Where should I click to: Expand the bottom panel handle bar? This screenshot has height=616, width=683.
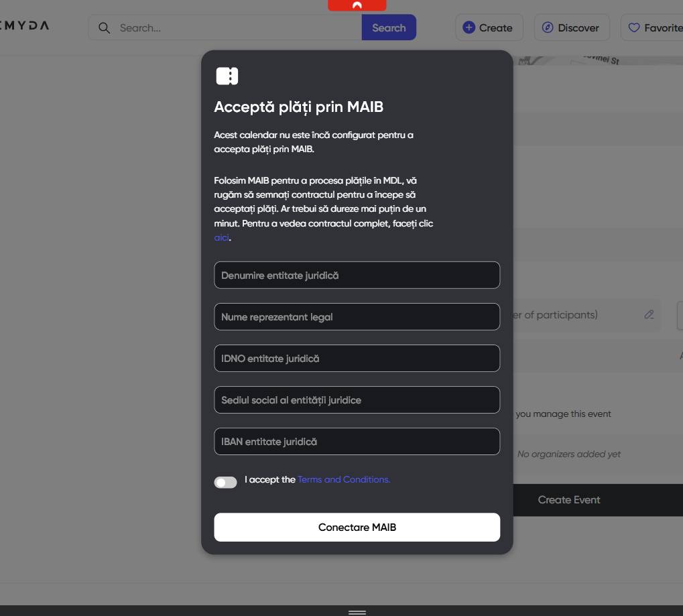pyautogui.click(x=357, y=612)
